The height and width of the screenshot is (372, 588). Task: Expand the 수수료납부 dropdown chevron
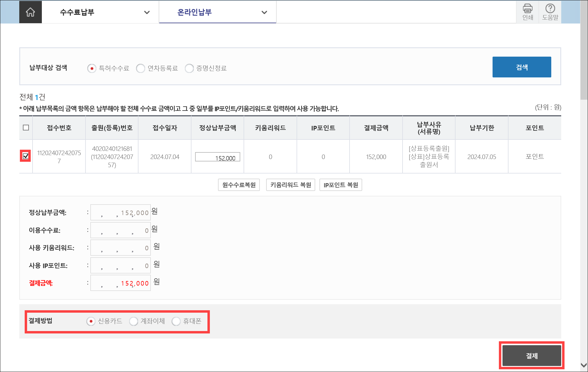(x=147, y=12)
